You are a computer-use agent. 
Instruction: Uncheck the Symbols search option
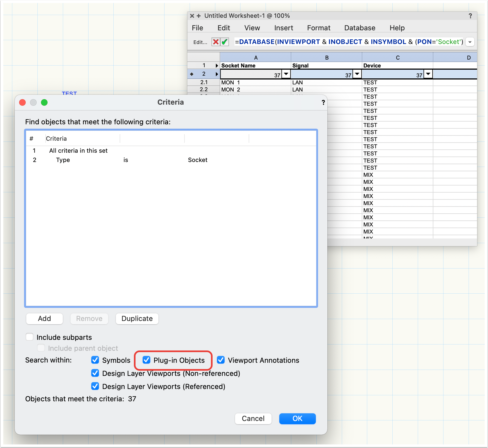click(x=95, y=360)
